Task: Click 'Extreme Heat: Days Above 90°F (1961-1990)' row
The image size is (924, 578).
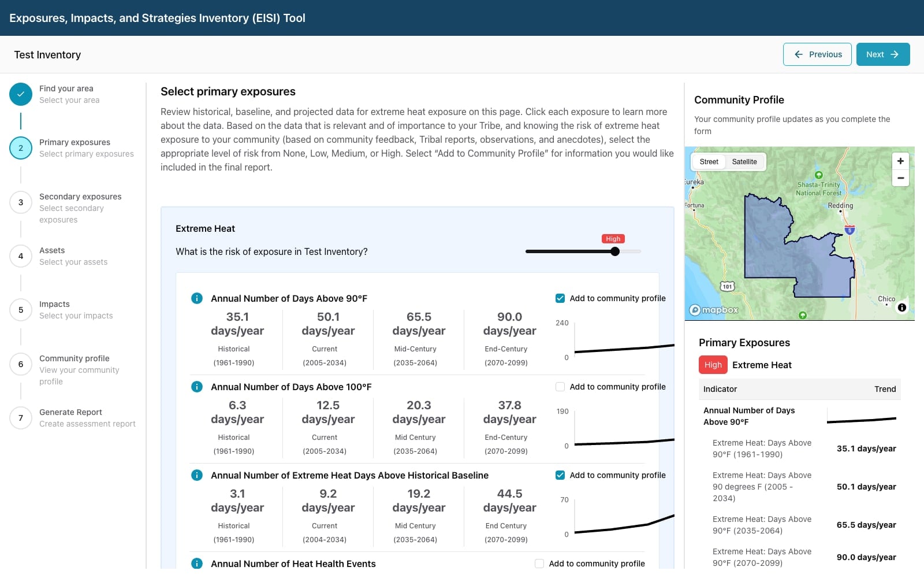Action: [x=800, y=449]
